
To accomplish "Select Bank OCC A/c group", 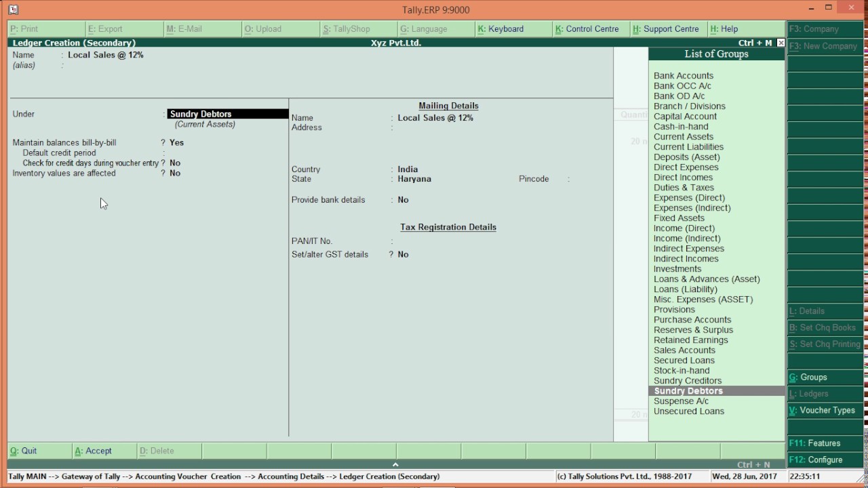I will pyautogui.click(x=682, y=86).
